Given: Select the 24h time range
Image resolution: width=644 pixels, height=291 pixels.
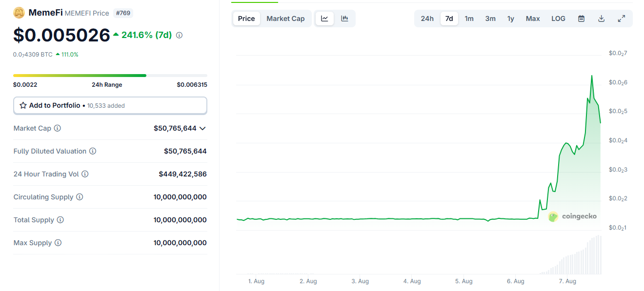Looking at the screenshot, I should (x=427, y=19).
